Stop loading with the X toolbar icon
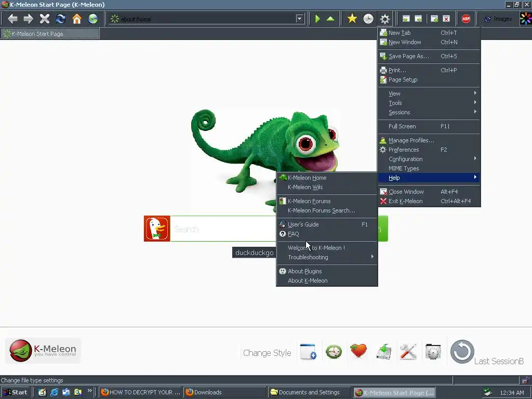This screenshot has width=532, height=399. [x=45, y=19]
